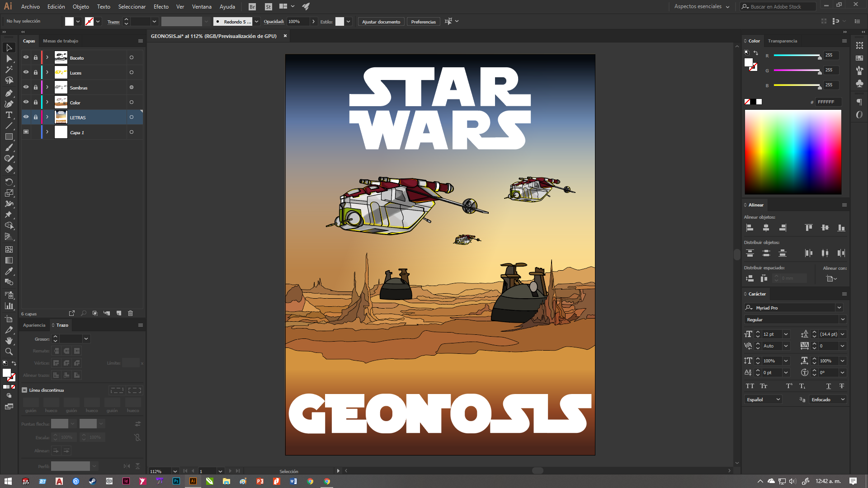Click the white fill swatch in control bar
This screenshot has height=488, width=868.
[x=69, y=21]
